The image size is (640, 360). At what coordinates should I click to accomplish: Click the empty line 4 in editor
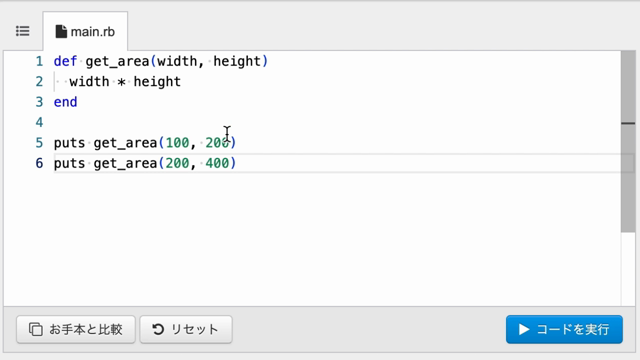coord(337,122)
